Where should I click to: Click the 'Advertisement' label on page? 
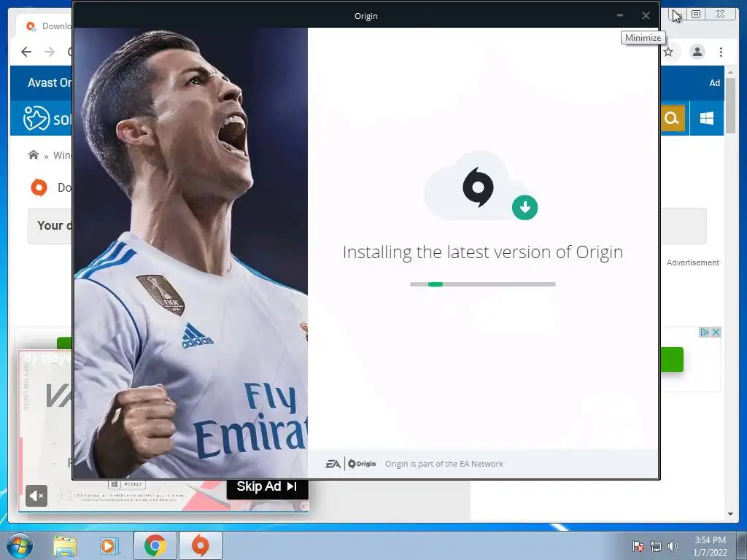click(693, 262)
